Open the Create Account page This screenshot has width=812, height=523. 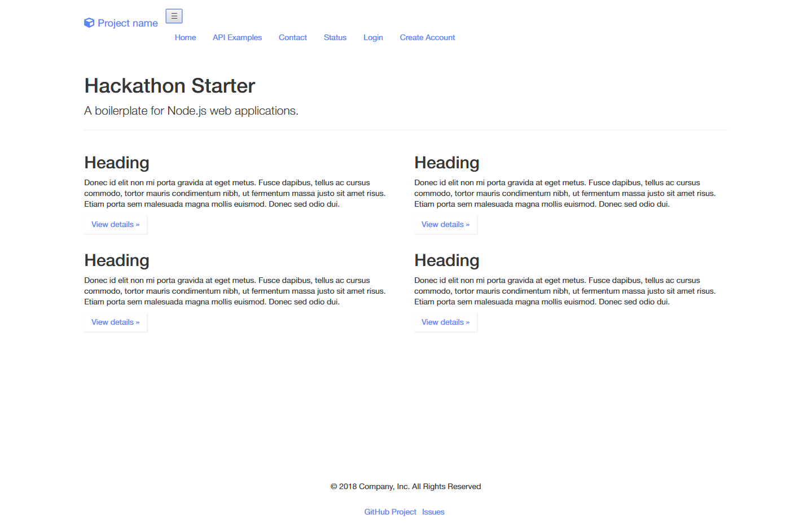[427, 37]
